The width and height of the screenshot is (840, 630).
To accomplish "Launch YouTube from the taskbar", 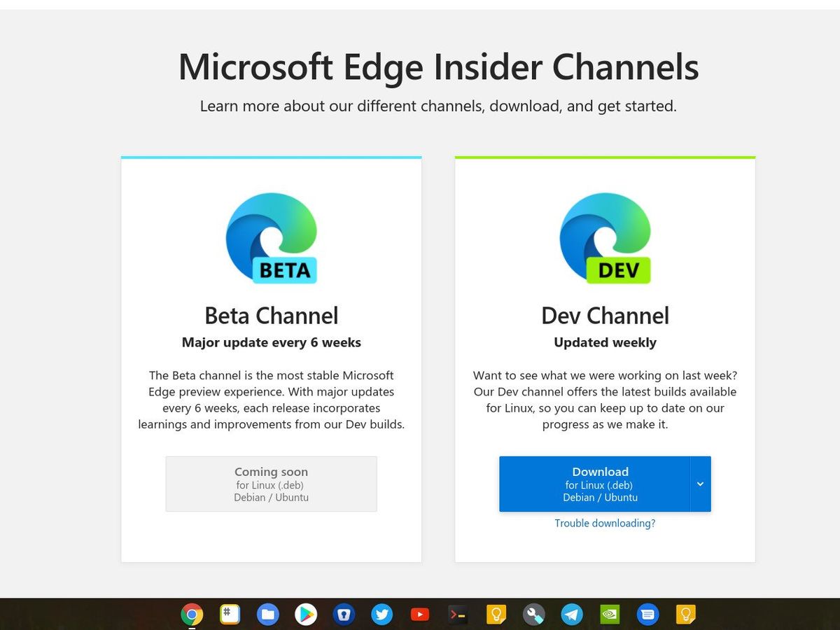I will pyautogui.click(x=419, y=614).
